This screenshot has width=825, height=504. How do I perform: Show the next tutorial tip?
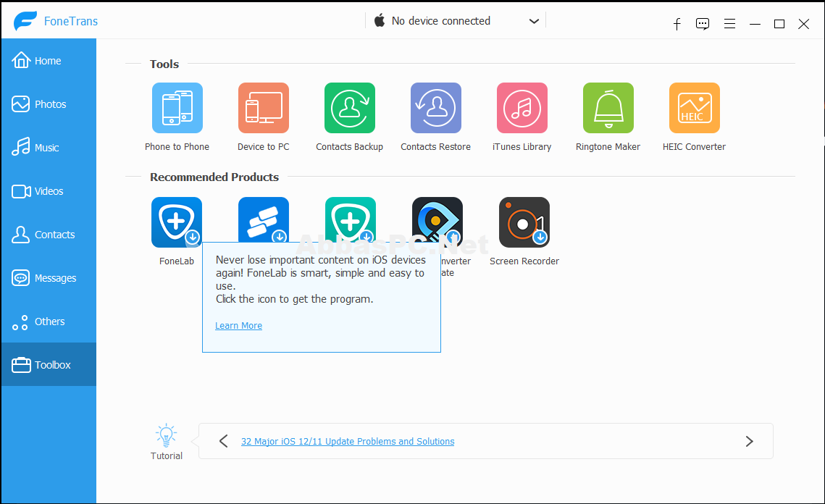pos(749,441)
